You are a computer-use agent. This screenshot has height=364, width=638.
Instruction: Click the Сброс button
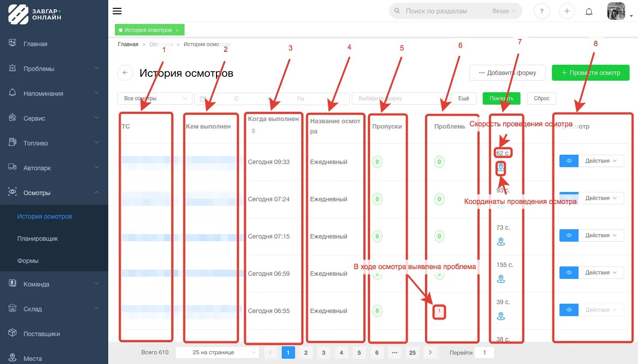[x=541, y=98]
